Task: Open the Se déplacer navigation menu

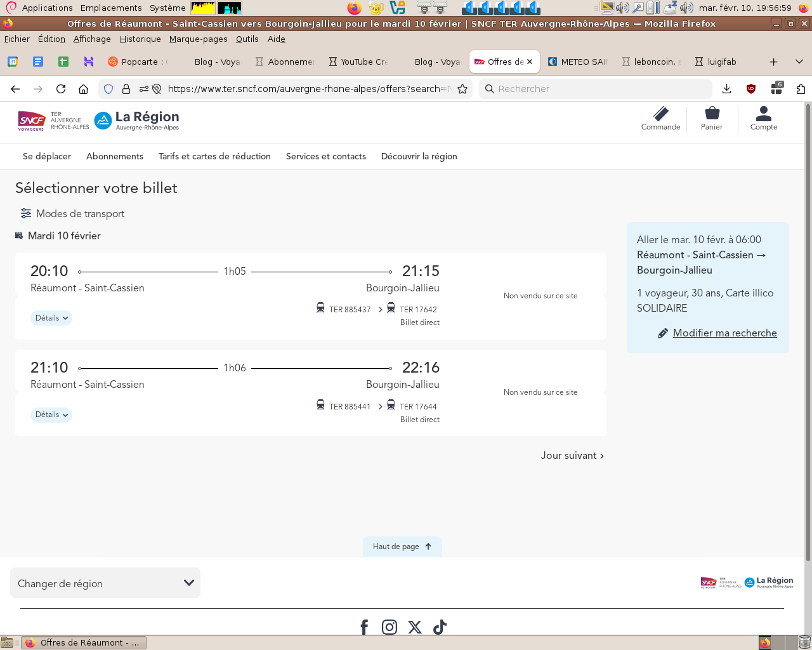Action: pyautogui.click(x=47, y=156)
